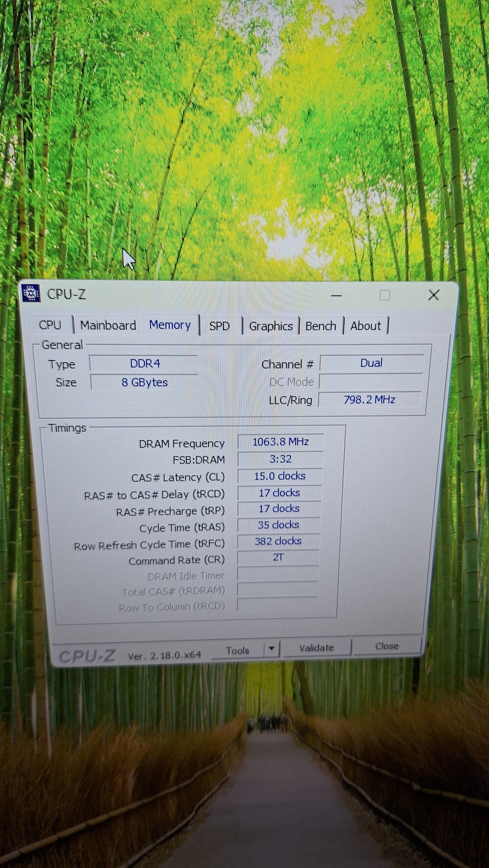The image size is (489, 868).
Task: Click the empty Total CAS# (tRDRAM) field
Action: click(277, 590)
